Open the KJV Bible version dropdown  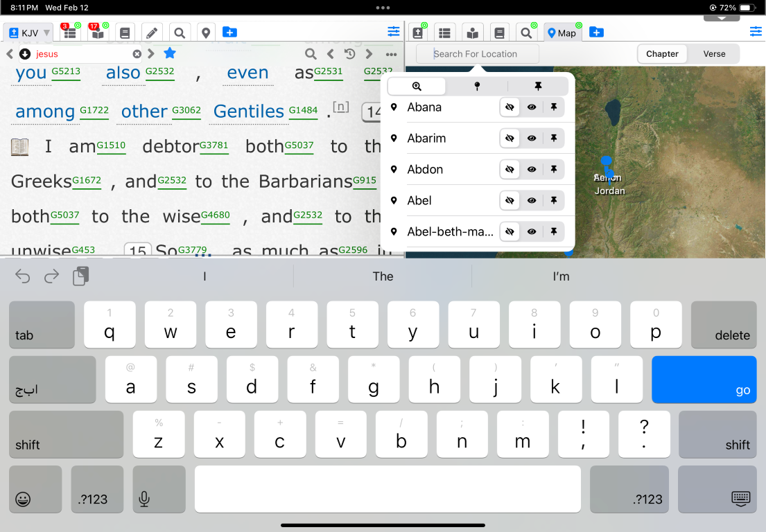point(28,33)
